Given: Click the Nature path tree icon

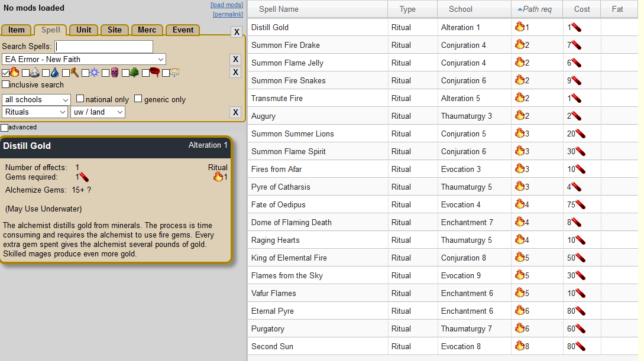Looking at the screenshot, I should pos(134,73).
